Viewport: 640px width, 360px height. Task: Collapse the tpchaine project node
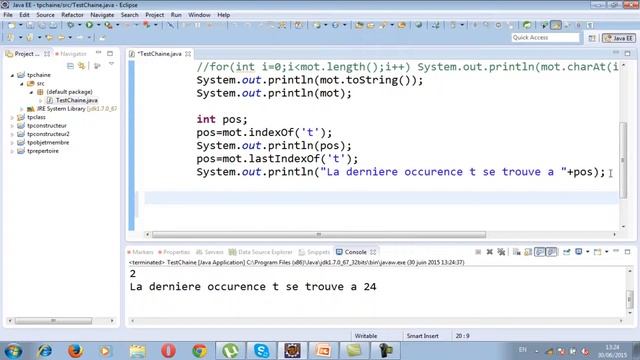[x=12, y=75]
